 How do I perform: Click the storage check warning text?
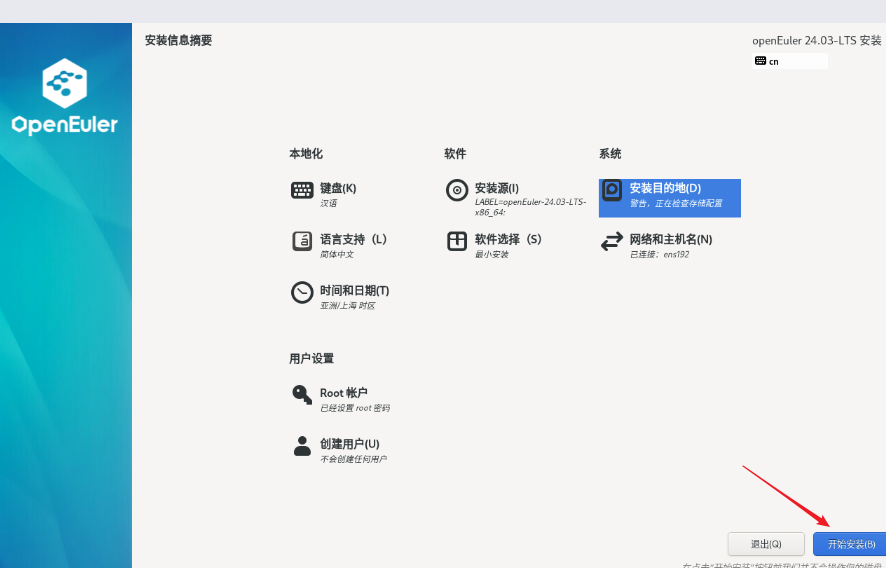tap(676, 203)
